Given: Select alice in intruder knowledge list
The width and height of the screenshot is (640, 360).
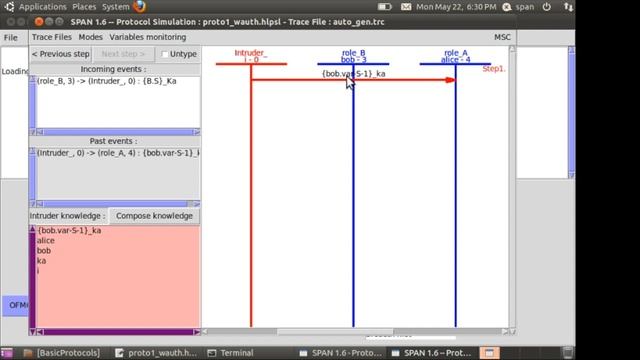Looking at the screenshot, I should point(46,241).
